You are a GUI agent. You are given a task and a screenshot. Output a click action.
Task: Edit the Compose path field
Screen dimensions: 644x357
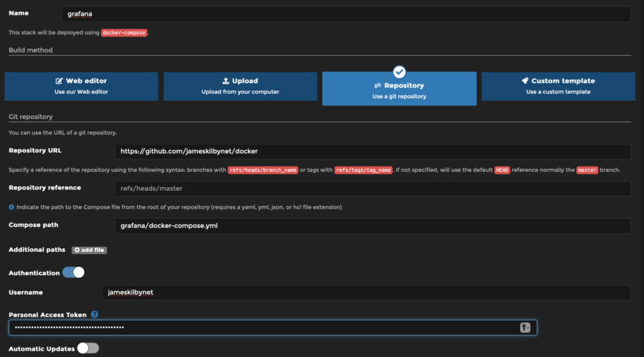pos(372,226)
